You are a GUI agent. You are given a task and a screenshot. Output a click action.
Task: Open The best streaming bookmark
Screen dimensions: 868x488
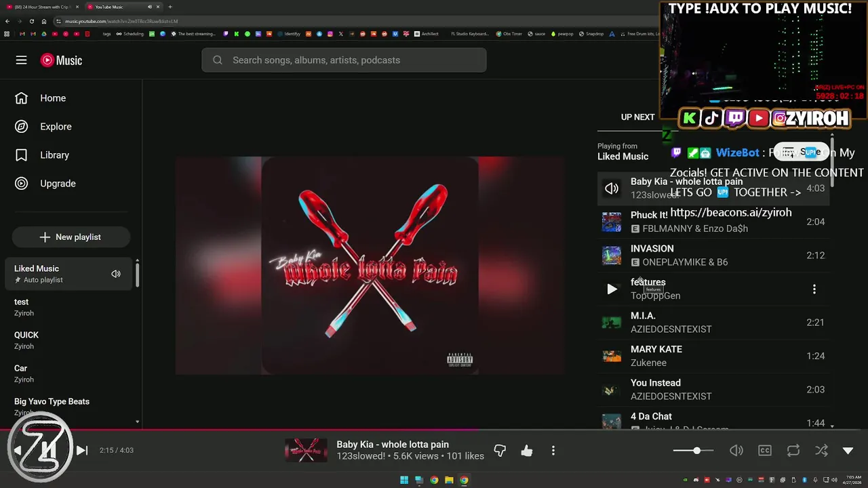(x=193, y=34)
